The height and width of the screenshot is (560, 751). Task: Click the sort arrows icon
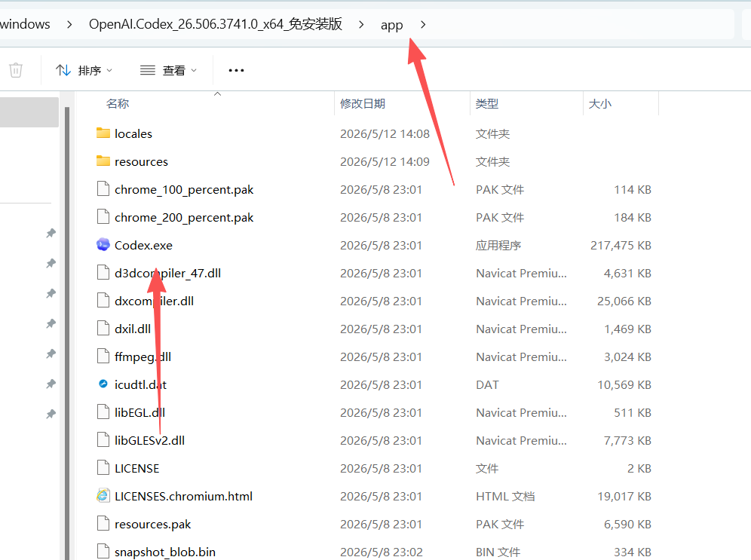click(63, 70)
